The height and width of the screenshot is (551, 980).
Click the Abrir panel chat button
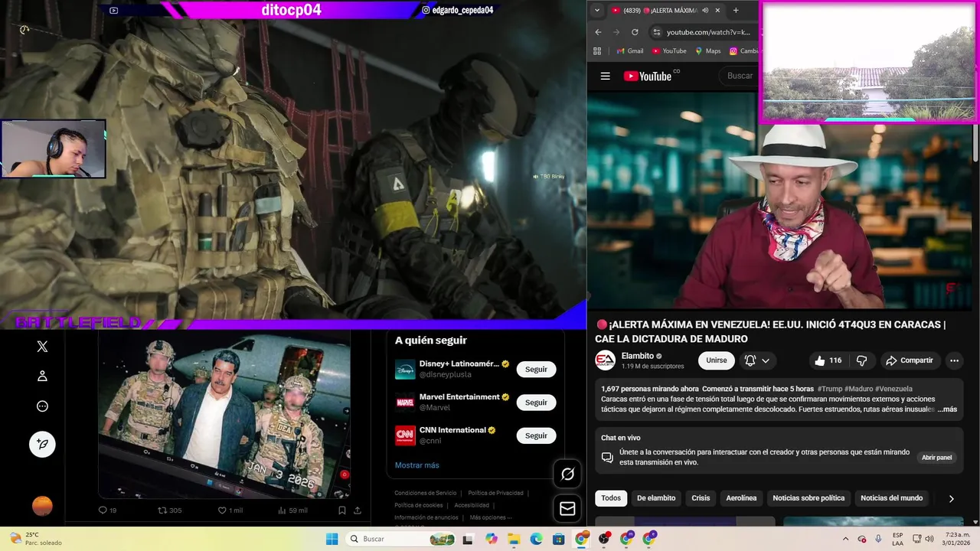point(936,458)
